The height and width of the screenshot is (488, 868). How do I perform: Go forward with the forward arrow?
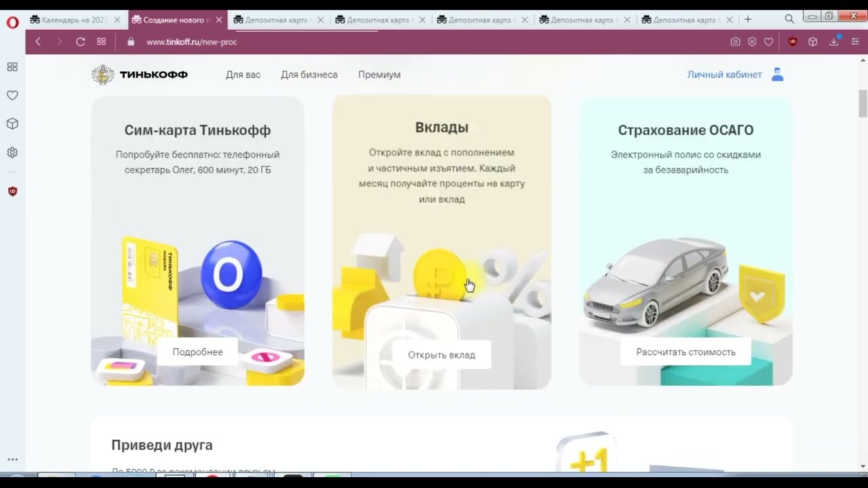coord(59,41)
